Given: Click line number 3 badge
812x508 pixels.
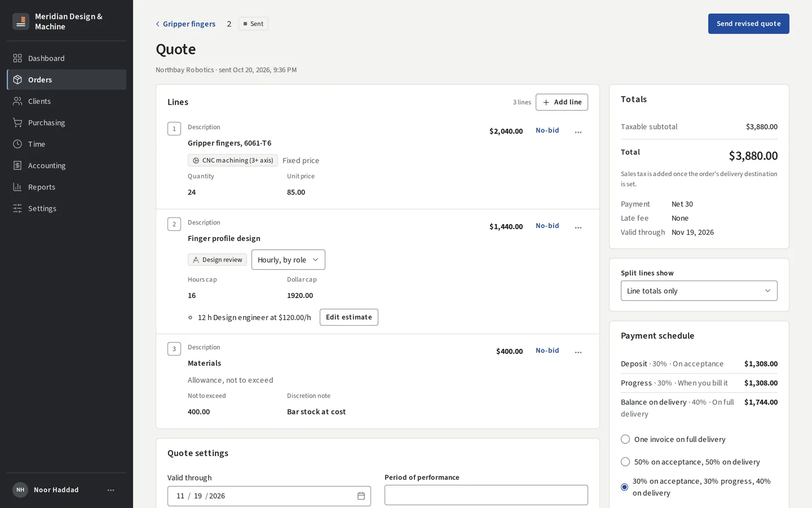Looking at the screenshot, I should pyautogui.click(x=174, y=349).
